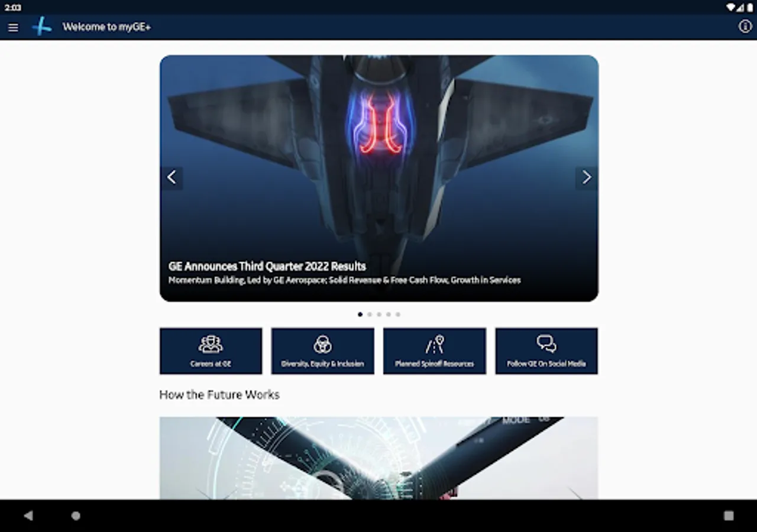Select the second carousel page dot
757x532 pixels.
click(370, 314)
